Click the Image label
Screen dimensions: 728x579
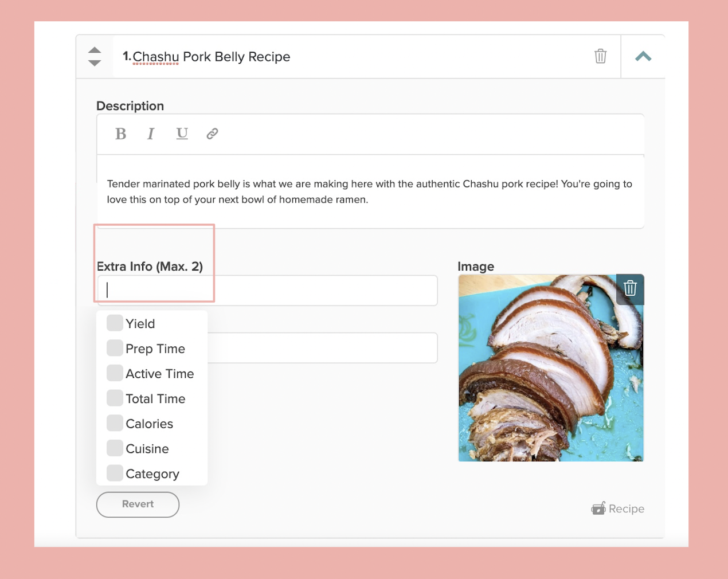click(476, 267)
